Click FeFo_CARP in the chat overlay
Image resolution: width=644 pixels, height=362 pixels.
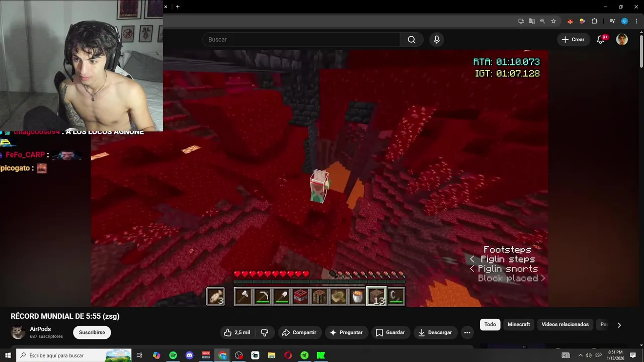(25, 155)
